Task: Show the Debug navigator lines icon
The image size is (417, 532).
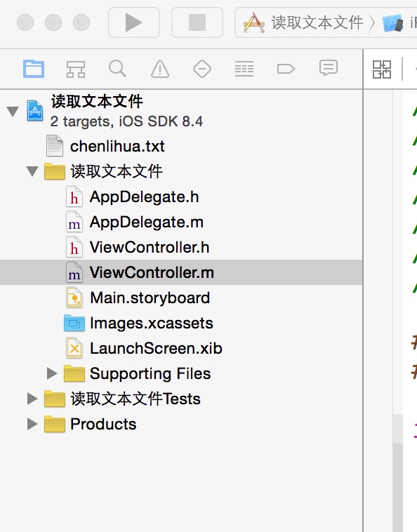Action: click(x=244, y=69)
